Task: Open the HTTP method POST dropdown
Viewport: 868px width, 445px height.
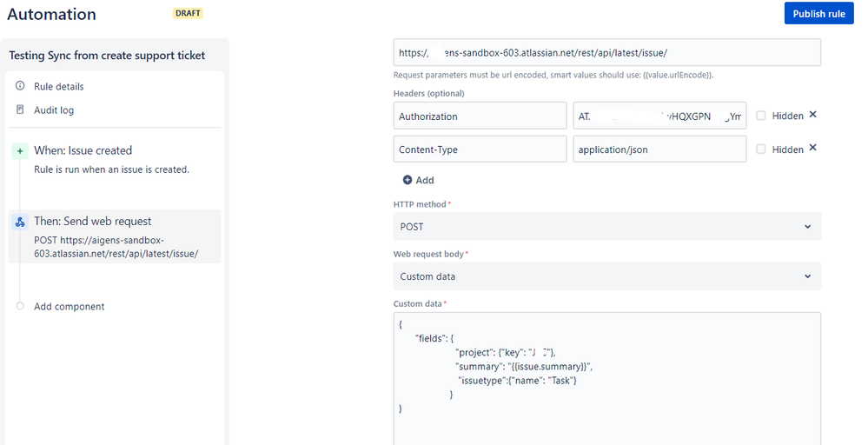Action: [606, 226]
